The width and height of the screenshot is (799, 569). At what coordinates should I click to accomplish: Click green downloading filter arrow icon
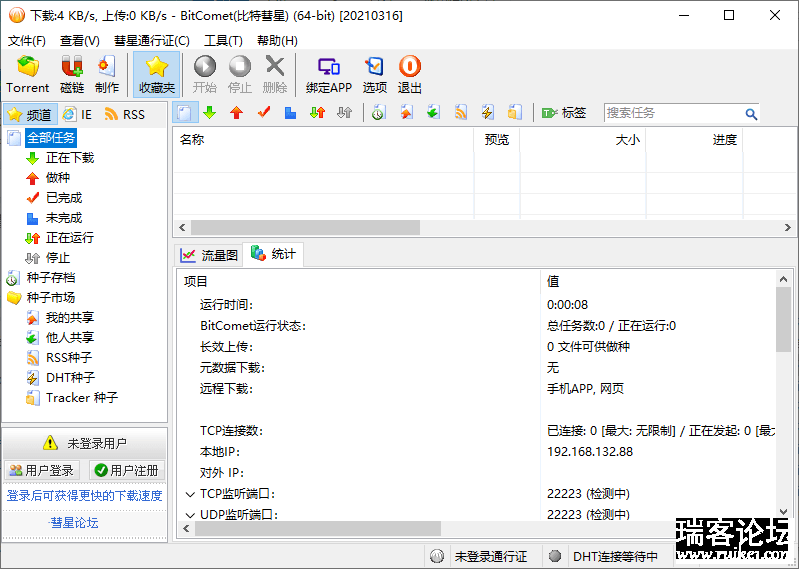point(209,113)
